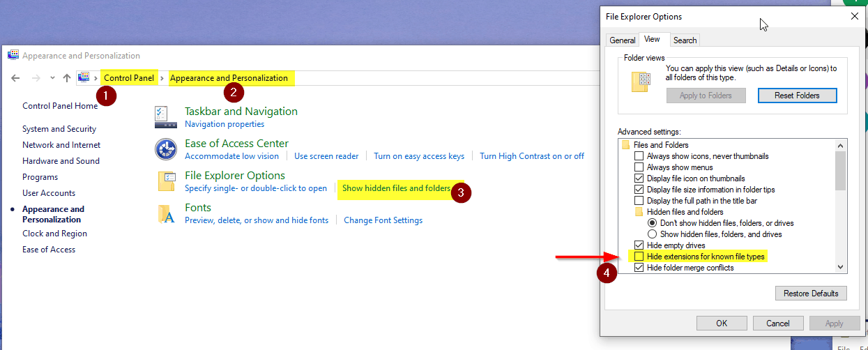
Task: Click the Apply to Folders button
Action: (706, 96)
